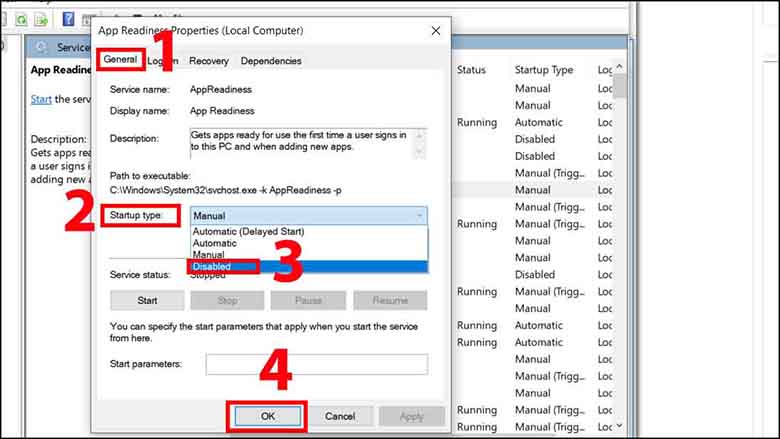
Task: Sort by the Startup Type column header
Action: (544, 70)
